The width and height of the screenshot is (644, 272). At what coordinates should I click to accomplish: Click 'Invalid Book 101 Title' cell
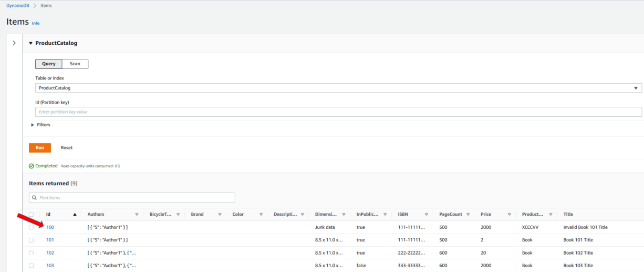pyautogui.click(x=585, y=227)
